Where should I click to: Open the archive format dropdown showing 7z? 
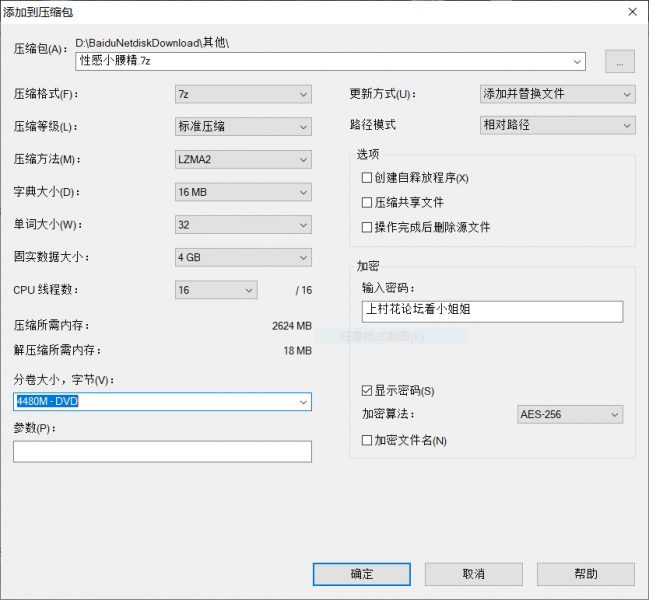[x=243, y=94]
